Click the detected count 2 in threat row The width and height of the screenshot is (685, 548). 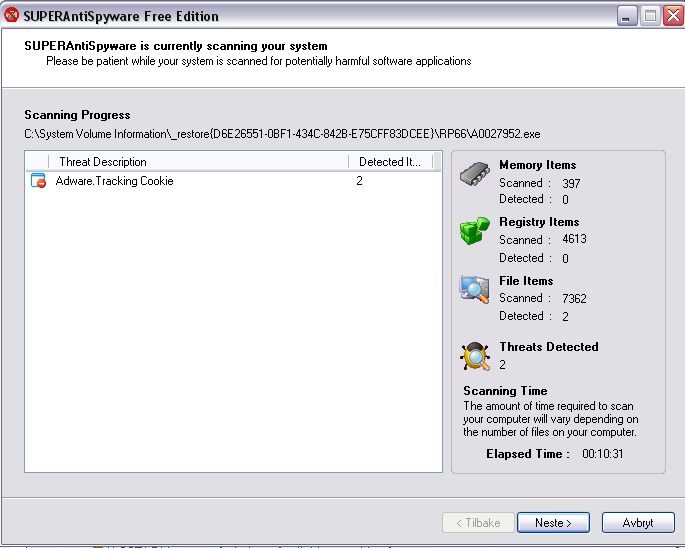click(359, 181)
